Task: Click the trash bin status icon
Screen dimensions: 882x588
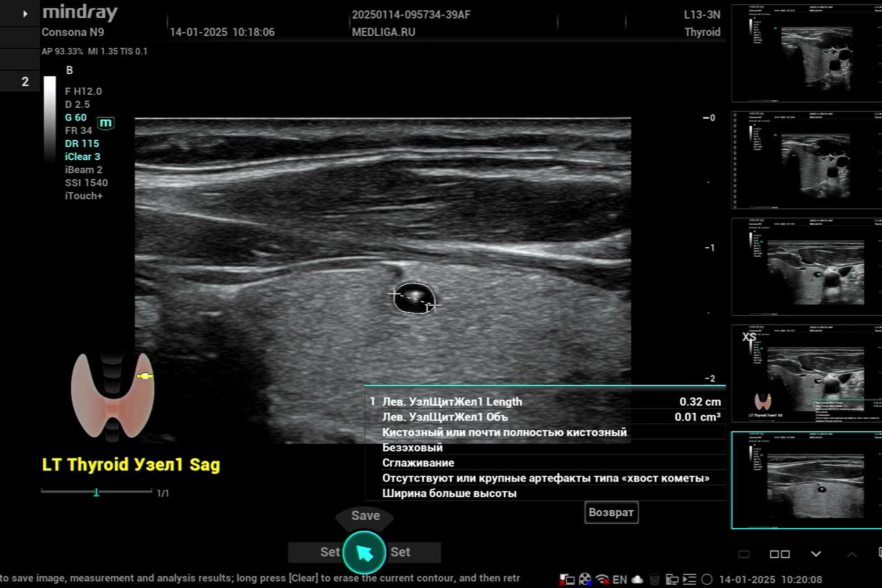Action: [655, 580]
